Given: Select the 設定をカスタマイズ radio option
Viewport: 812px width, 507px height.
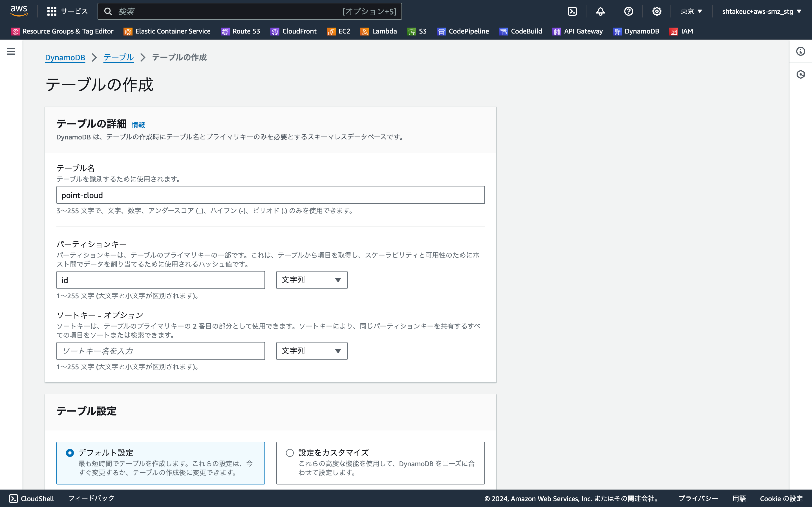Looking at the screenshot, I should point(290,453).
